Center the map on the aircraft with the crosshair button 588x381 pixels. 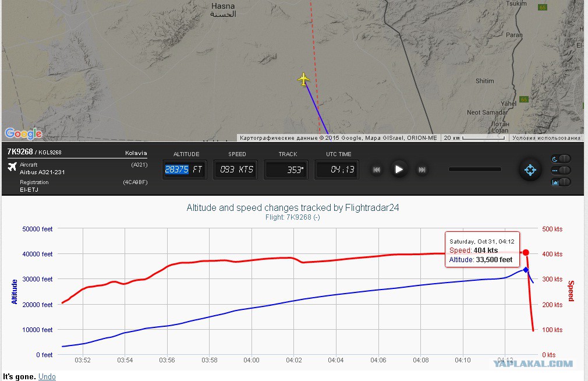(530, 170)
